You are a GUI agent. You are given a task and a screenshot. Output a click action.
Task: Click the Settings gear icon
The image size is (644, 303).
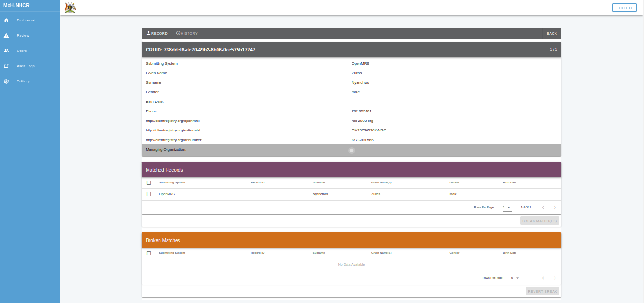point(6,81)
